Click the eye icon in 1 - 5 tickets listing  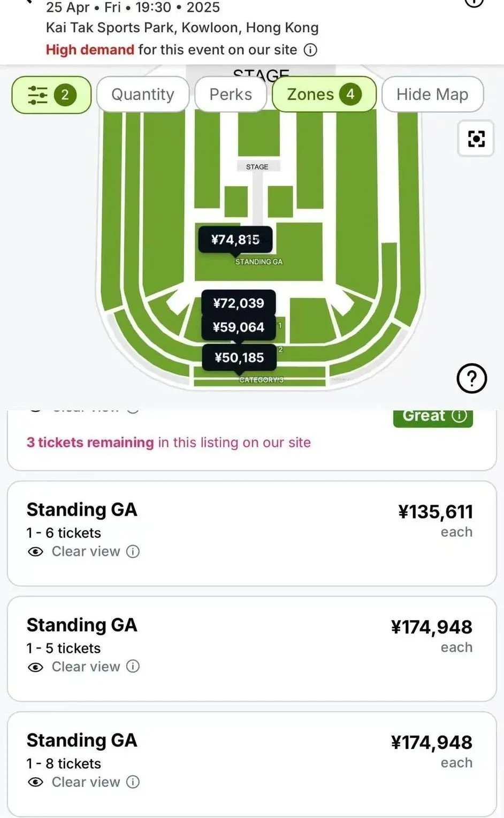point(35,667)
